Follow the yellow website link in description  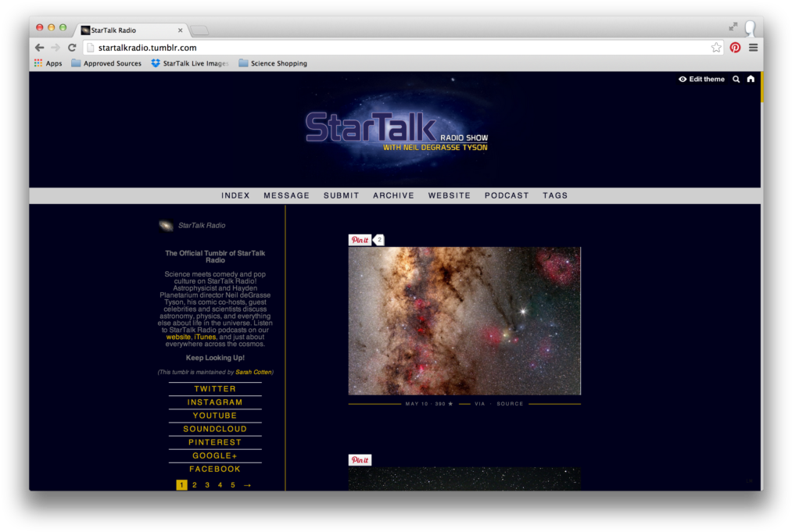(x=178, y=337)
